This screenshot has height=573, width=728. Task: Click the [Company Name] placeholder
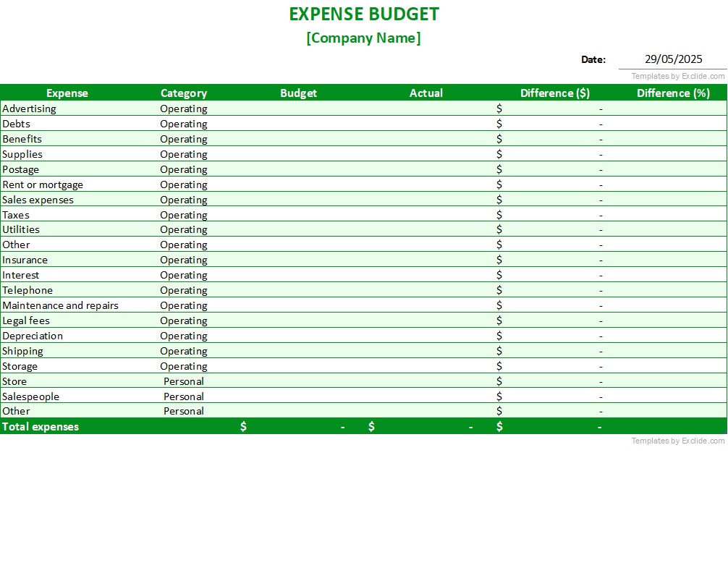pos(363,38)
